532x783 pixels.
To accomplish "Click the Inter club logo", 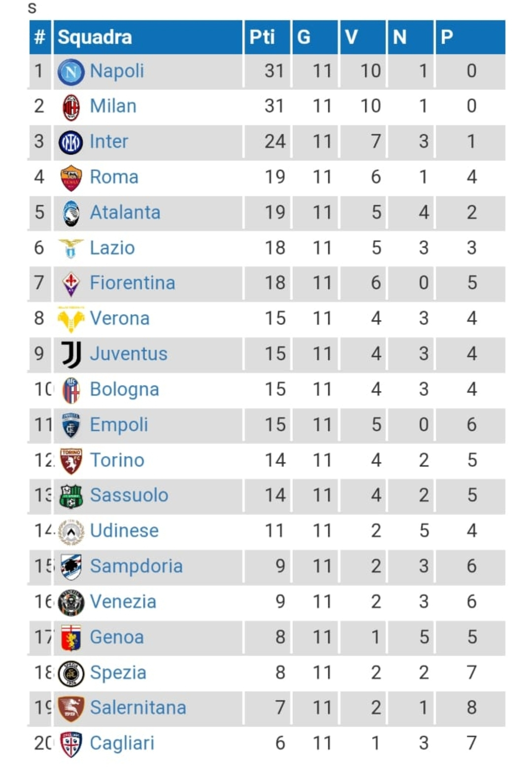I will pyautogui.click(x=71, y=142).
